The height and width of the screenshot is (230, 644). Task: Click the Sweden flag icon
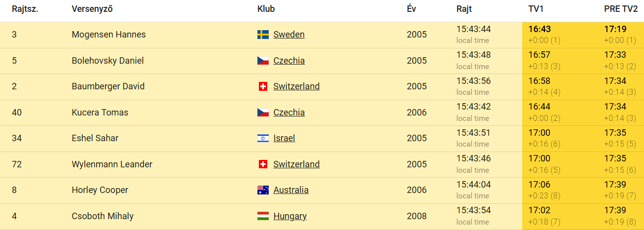click(x=263, y=35)
